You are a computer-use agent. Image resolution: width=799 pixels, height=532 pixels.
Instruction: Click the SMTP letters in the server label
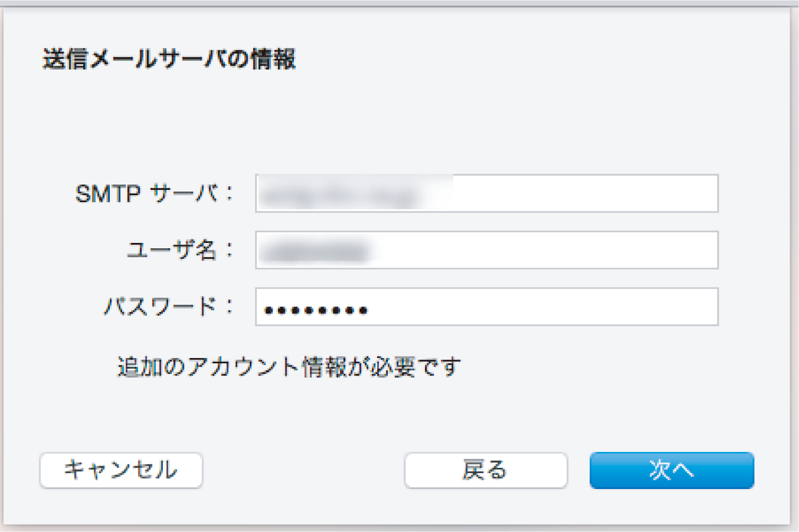point(108,194)
